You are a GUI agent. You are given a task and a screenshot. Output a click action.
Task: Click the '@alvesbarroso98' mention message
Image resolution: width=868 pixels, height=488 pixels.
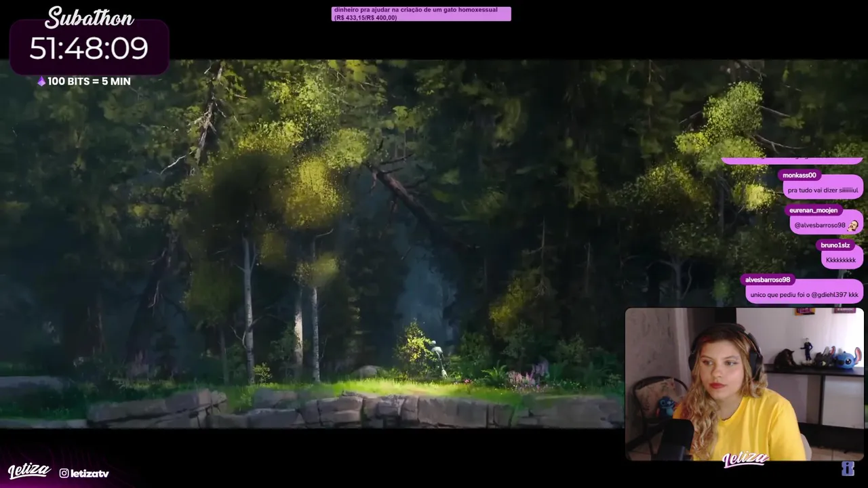click(x=826, y=225)
